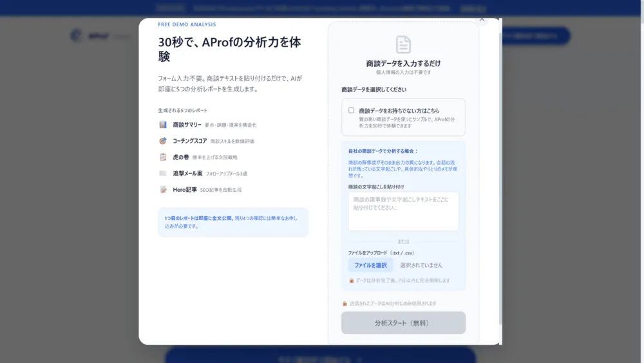This screenshot has width=644, height=363.
Task: Check the sample sales-talk data checkbox
Action: click(351, 111)
